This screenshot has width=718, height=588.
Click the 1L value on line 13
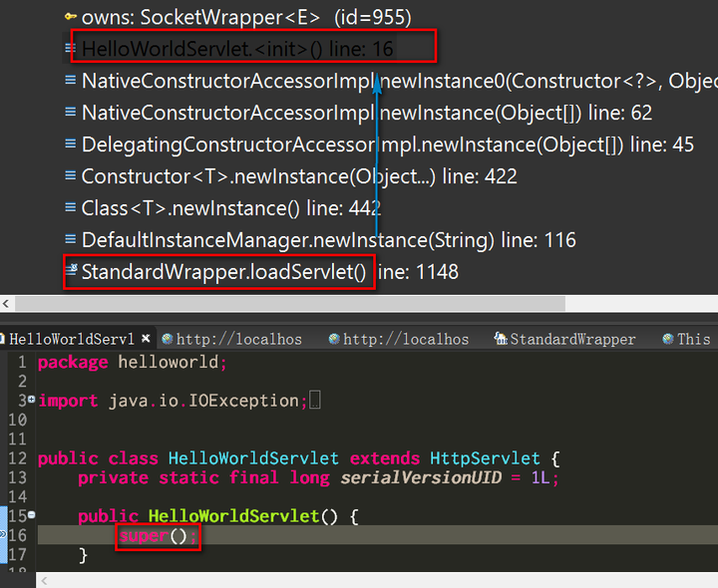click(539, 477)
